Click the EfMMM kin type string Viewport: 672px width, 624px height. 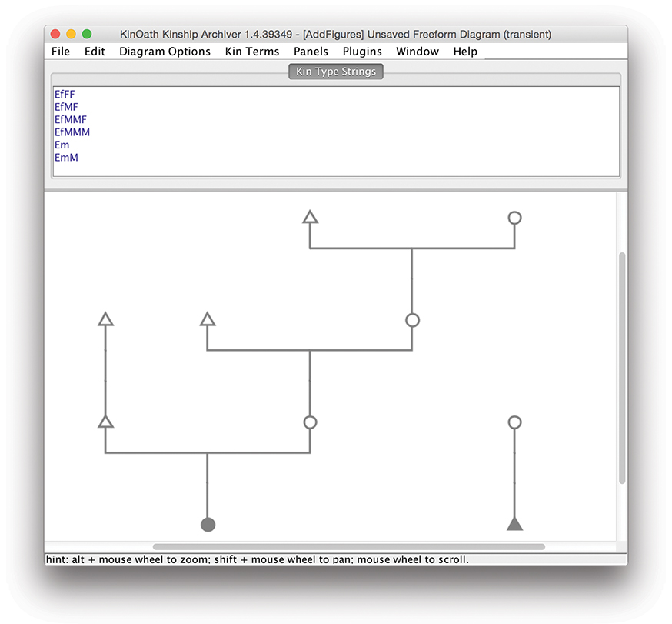pos(72,132)
